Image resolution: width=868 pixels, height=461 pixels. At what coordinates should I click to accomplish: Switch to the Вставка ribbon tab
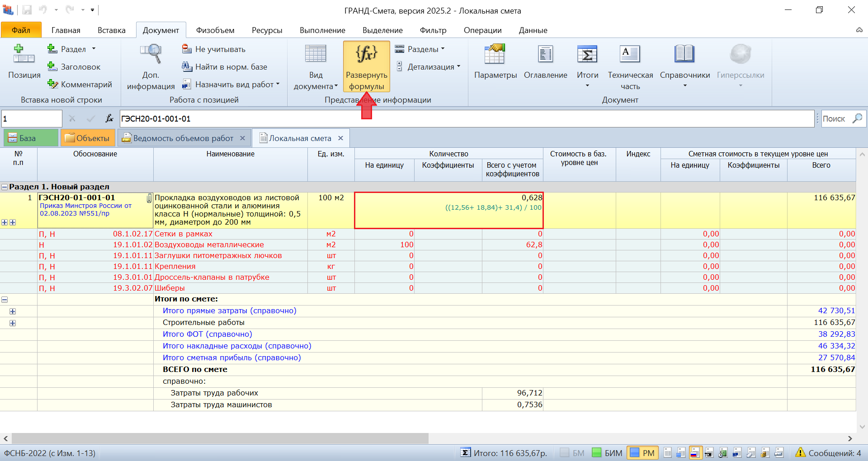(x=112, y=30)
